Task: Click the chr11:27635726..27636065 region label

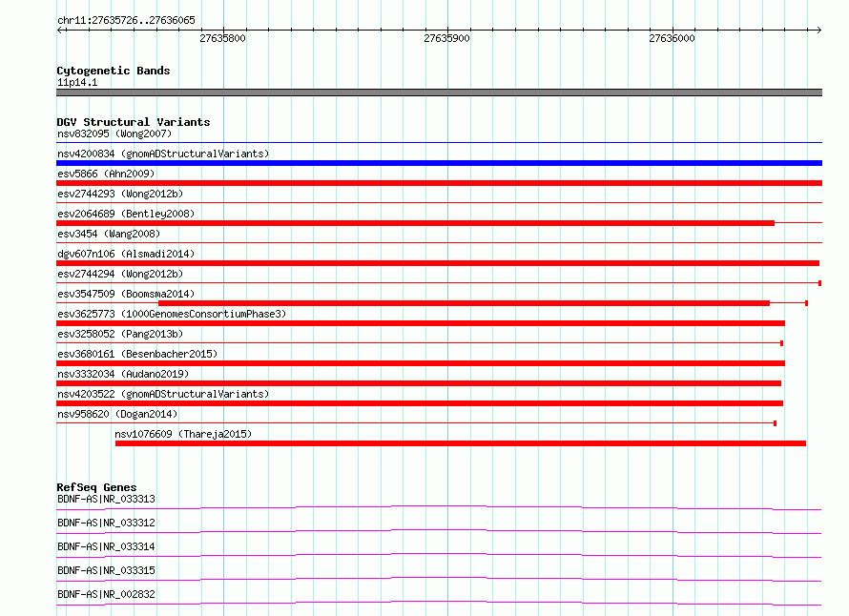Action: click(126, 20)
